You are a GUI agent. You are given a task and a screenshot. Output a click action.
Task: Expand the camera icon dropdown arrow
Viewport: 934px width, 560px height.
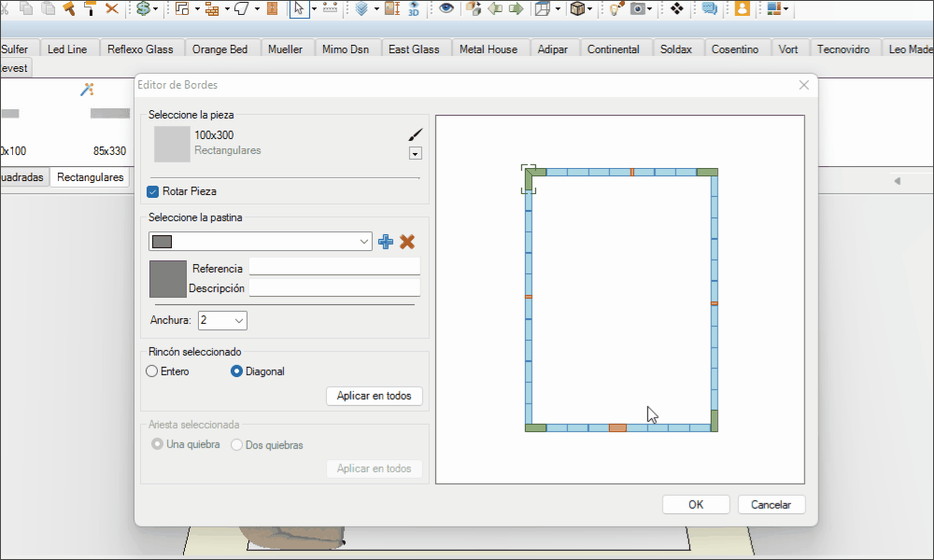pos(650,9)
